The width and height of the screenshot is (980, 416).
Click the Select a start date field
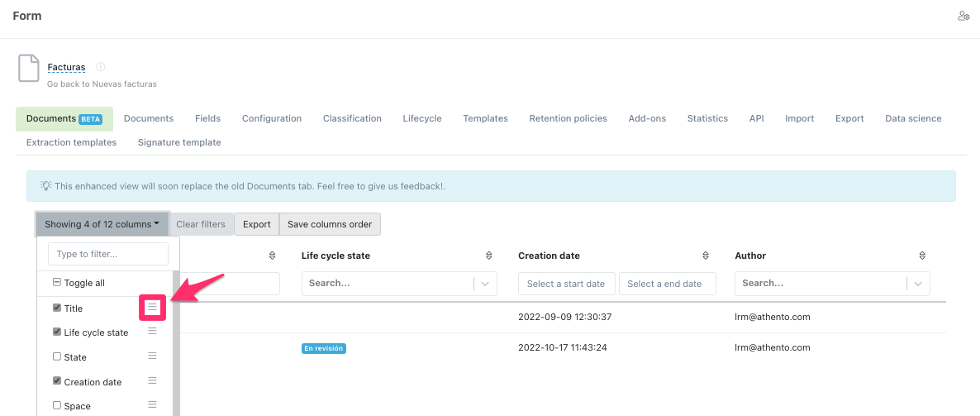coord(566,284)
